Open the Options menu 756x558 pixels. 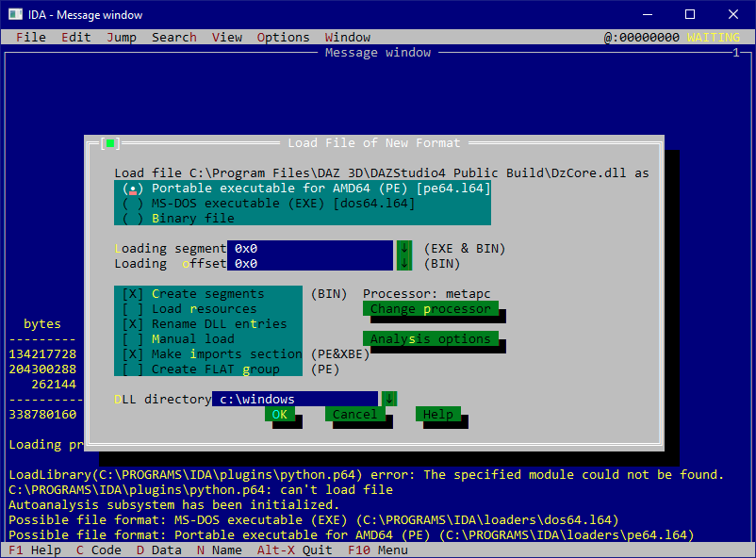pyautogui.click(x=283, y=37)
